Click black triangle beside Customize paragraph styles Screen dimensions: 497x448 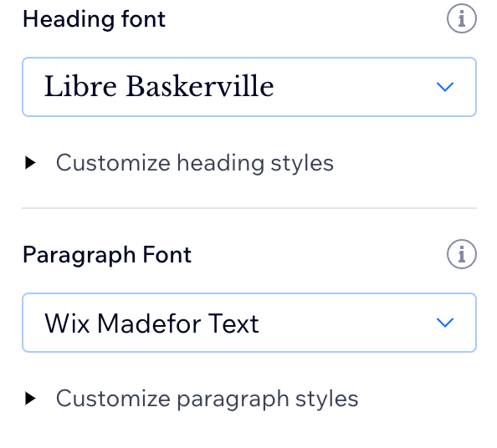(30, 399)
